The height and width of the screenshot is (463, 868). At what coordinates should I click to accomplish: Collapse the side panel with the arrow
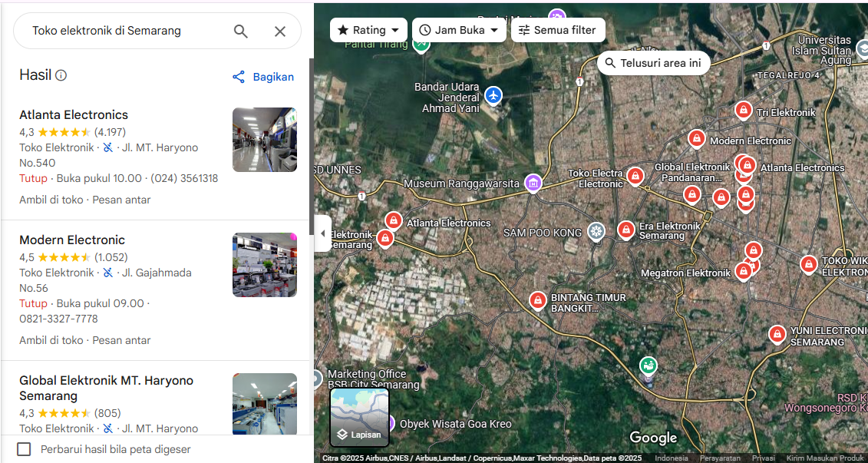(323, 233)
